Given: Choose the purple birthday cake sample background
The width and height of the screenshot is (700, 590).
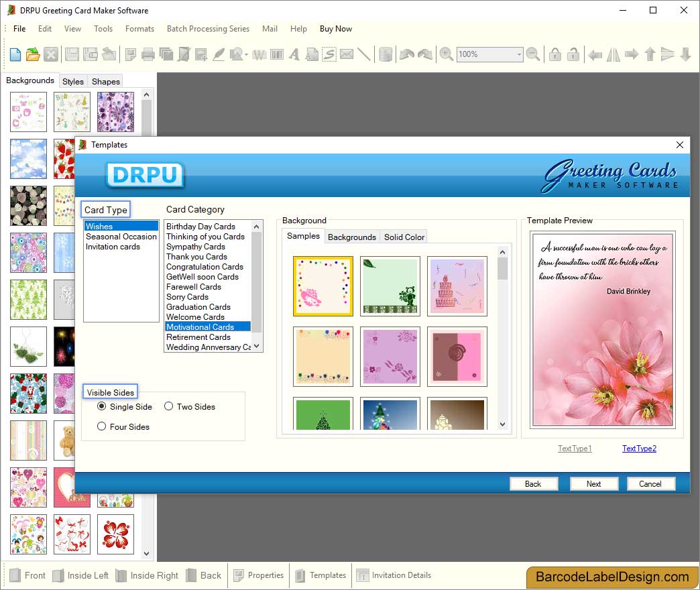Looking at the screenshot, I should pos(457,286).
